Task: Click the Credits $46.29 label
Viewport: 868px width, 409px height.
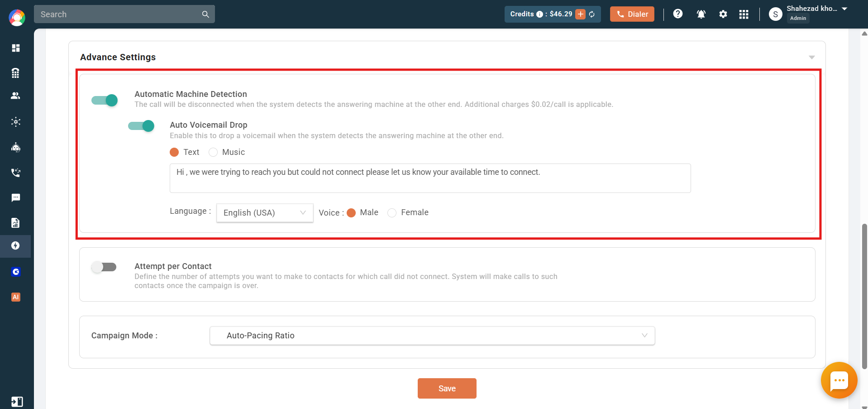Action: pos(541,14)
